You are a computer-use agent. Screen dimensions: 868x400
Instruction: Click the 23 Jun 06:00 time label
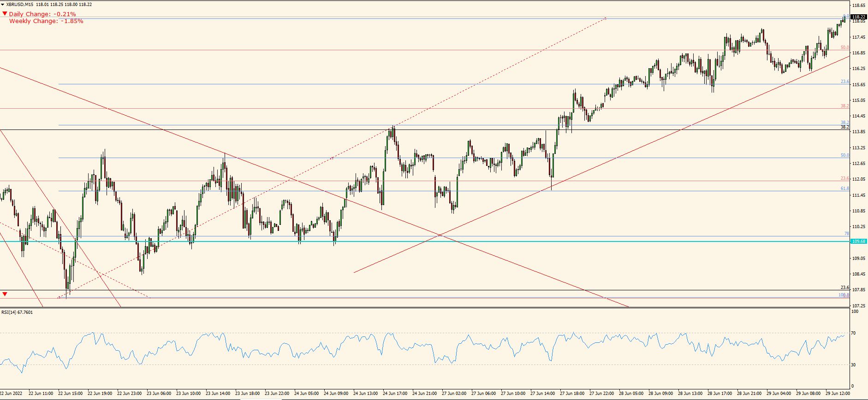pyautogui.click(x=159, y=394)
